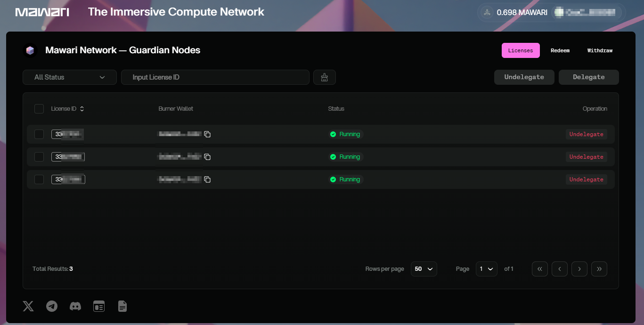The image size is (644, 325).
Task: Click the grey Undelegate button above the table
Action: tap(524, 77)
